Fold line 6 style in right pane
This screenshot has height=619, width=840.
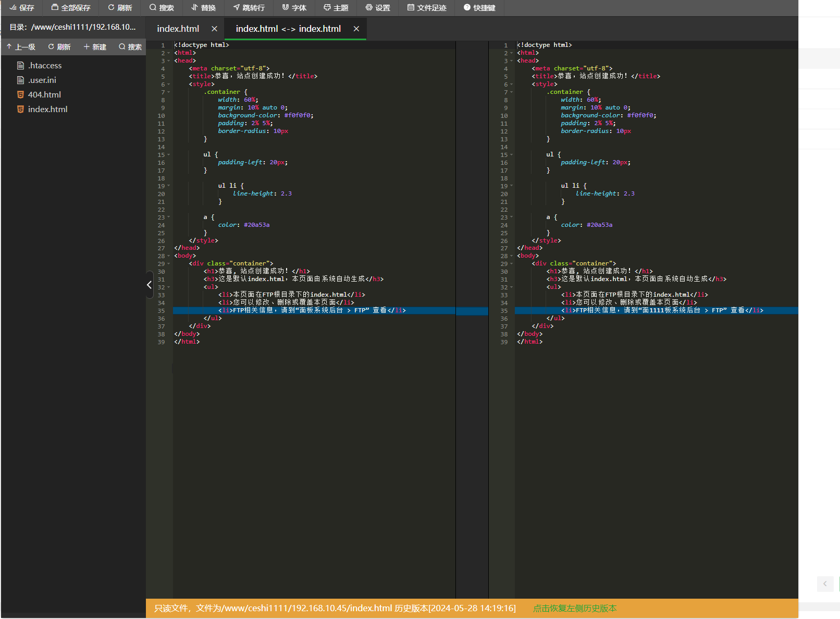pyautogui.click(x=512, y=84)
